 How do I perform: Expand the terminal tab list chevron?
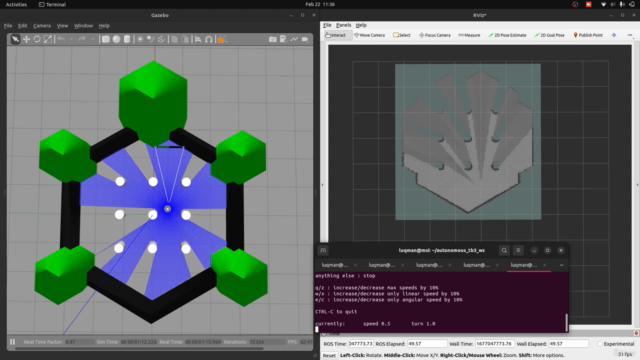click(x=561, y=265)
